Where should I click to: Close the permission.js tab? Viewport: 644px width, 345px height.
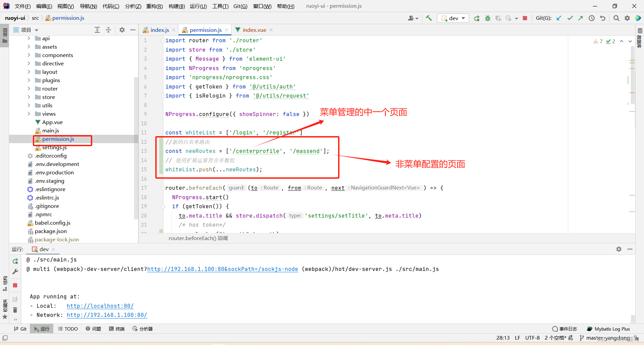[x=226, y=30]
